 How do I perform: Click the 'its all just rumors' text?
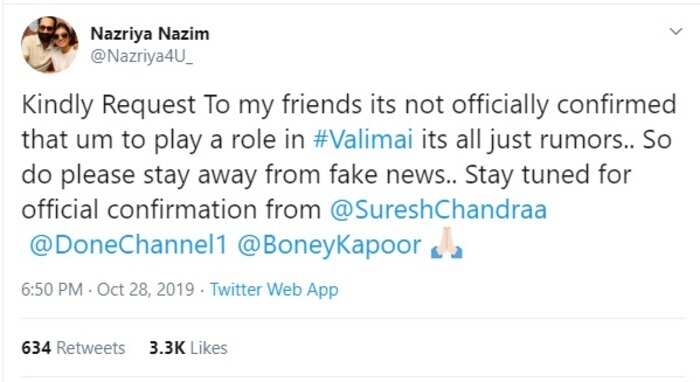[x=522, y=140]
